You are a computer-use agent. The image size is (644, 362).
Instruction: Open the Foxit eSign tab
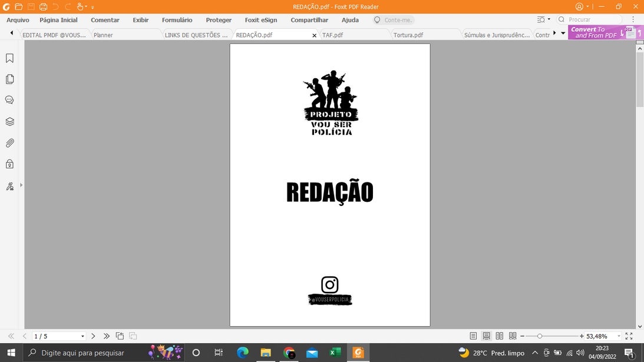tap(261, 20)
